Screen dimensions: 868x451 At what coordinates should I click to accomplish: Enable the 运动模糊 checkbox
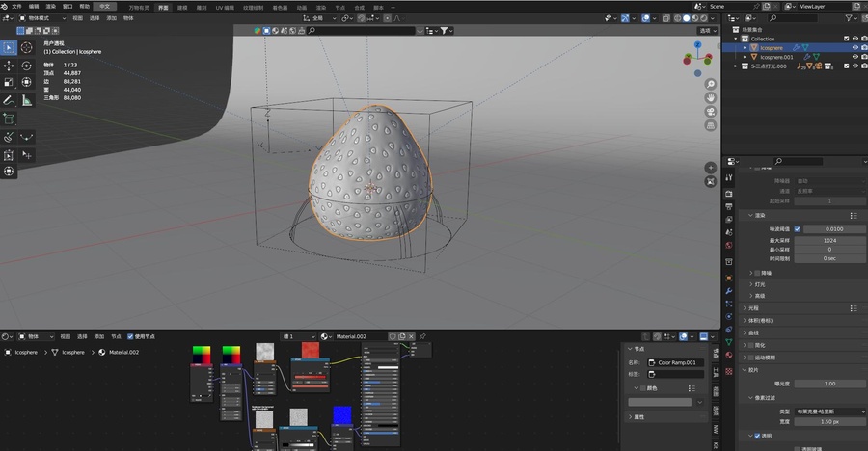tap(751, 358)
